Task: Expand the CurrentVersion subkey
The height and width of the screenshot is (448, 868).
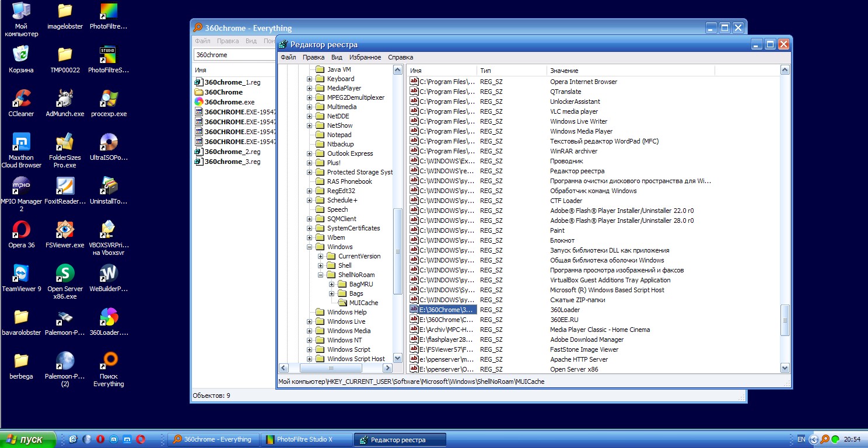Action: pos(321,256)
